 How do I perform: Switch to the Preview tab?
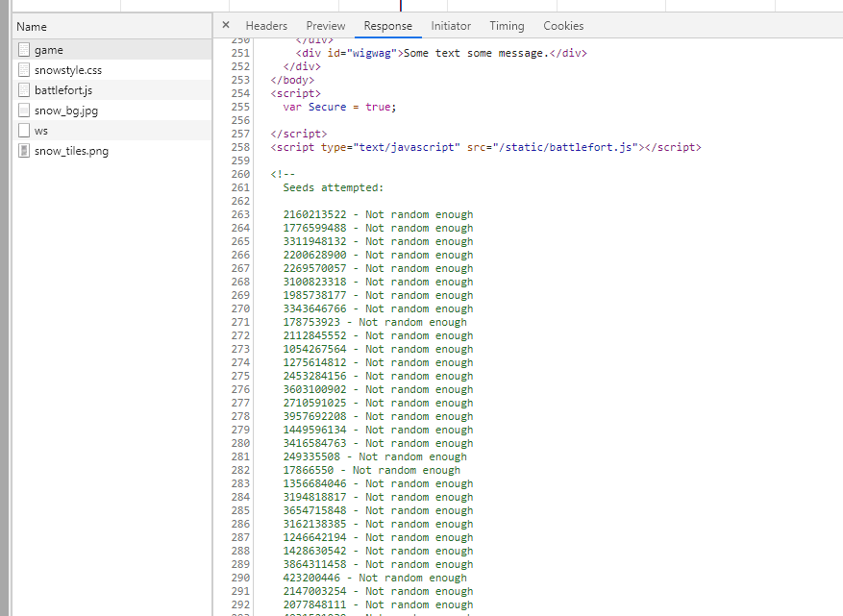click(326, 26)
